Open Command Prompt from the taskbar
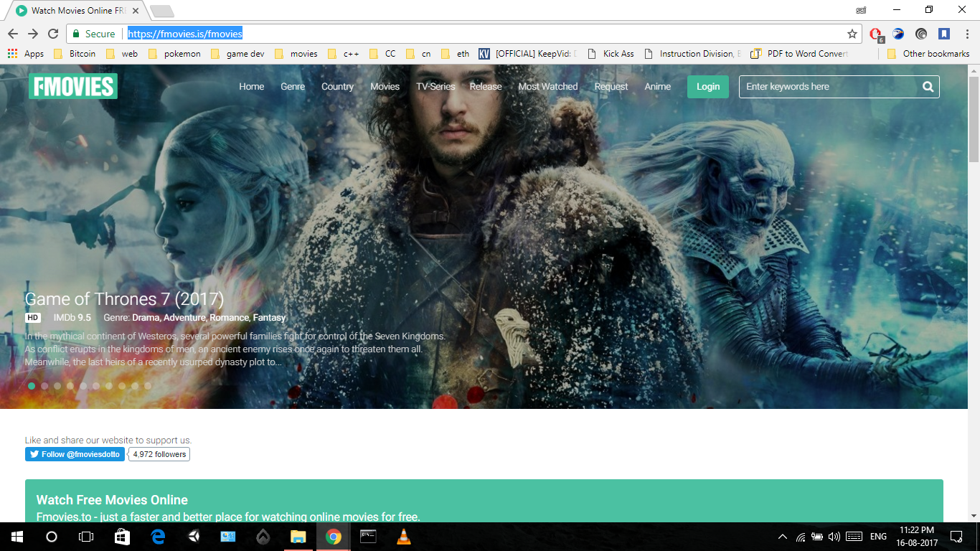980x551 pixels. pos(368,536)
